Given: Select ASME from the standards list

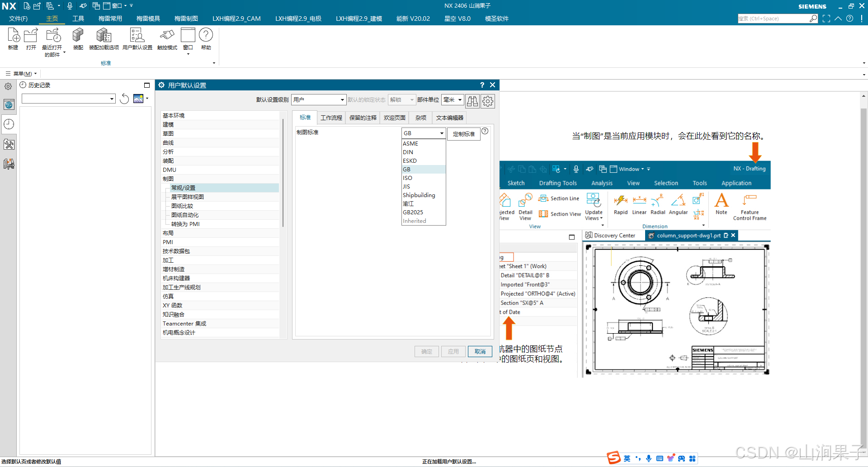Looking at the screenshot, I should [x=424, y=143].
